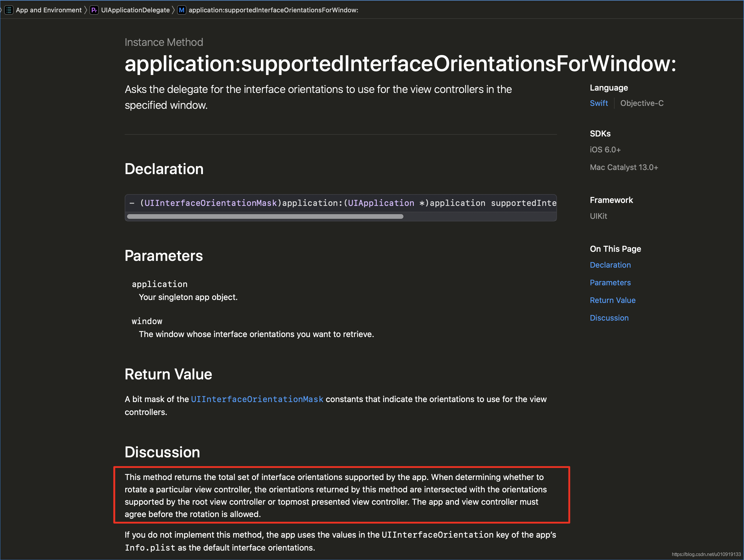Expand the chevron after App and Environment
Screen dimensions: 744x560
point(86,10)
